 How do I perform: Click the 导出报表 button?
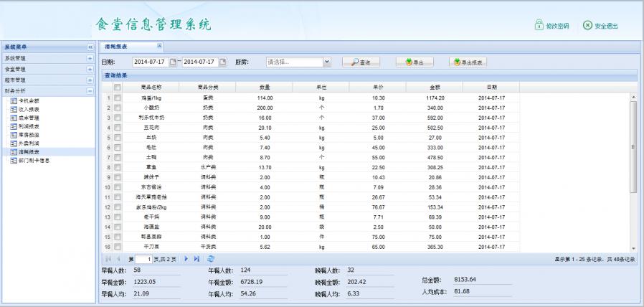[468, 62]
